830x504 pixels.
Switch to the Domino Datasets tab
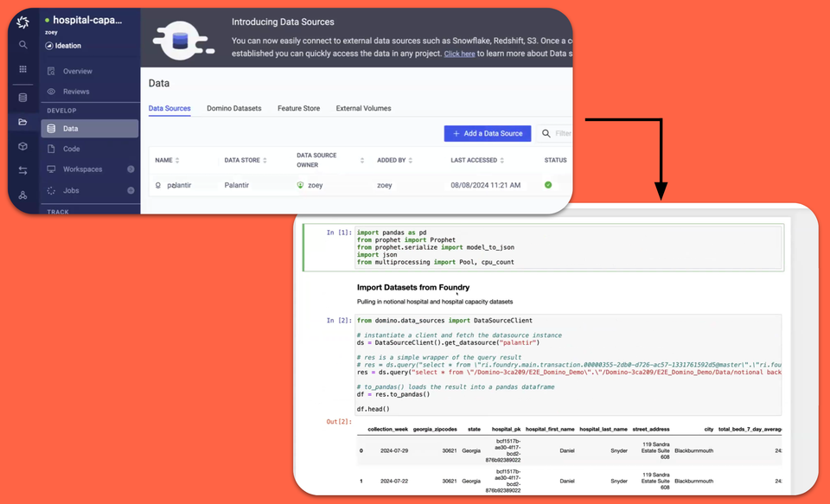234,108
